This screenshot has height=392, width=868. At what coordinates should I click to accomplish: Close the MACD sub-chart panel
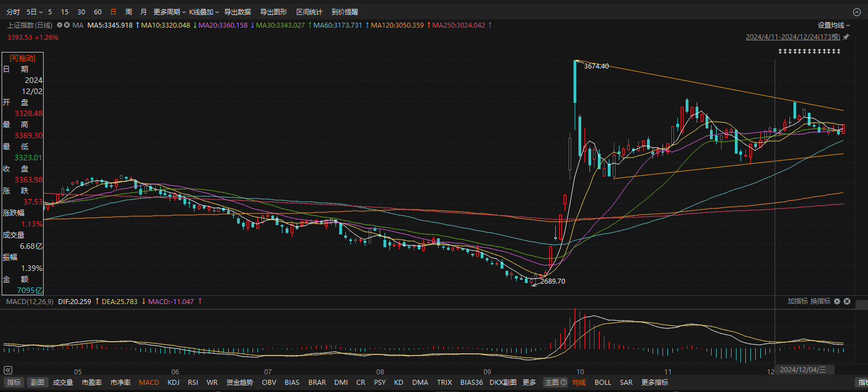click(x=847, y=301)
